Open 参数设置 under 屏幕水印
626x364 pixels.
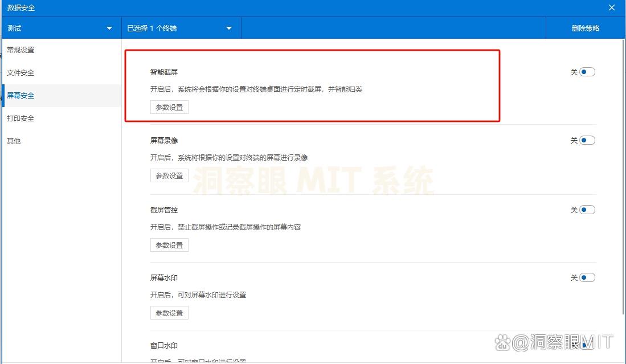click(169, 313)
